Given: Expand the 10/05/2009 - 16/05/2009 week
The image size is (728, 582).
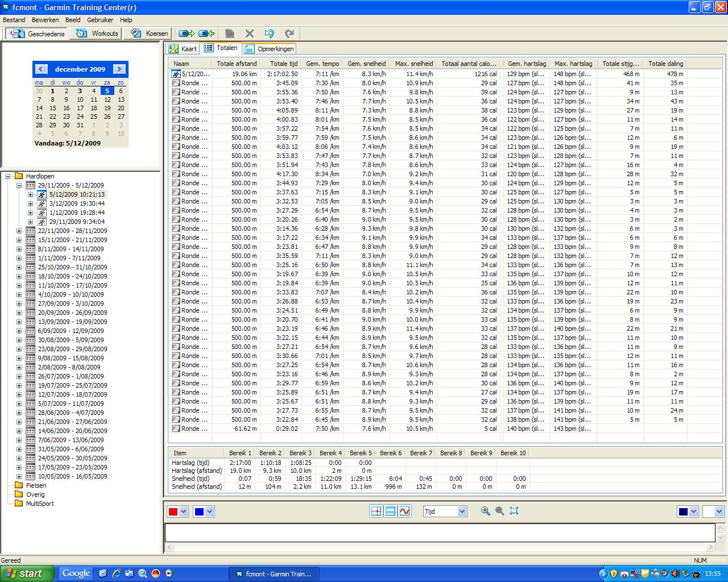Looking at the screenshot, I should click(x=19, y=476).
